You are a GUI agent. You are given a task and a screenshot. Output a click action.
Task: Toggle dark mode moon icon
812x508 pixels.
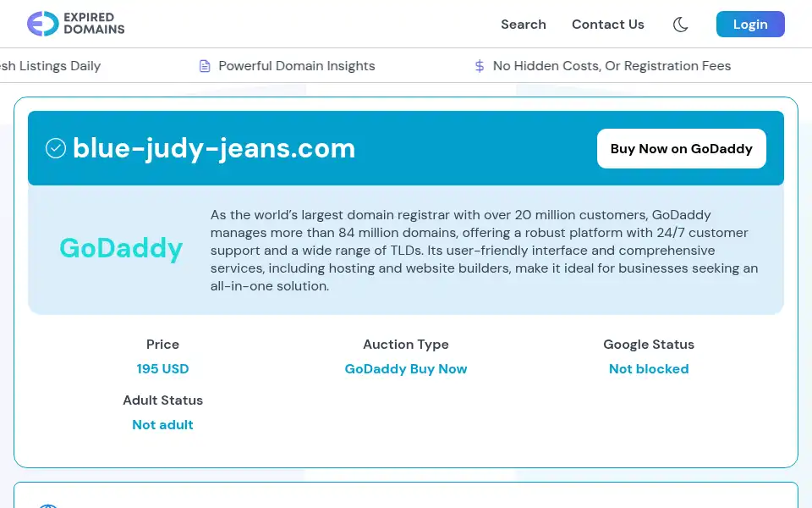pos(680,25)
